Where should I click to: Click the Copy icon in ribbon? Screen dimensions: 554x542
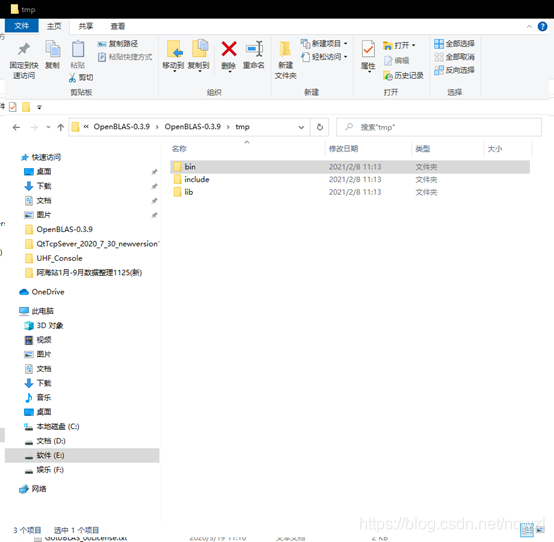(52, 49)
